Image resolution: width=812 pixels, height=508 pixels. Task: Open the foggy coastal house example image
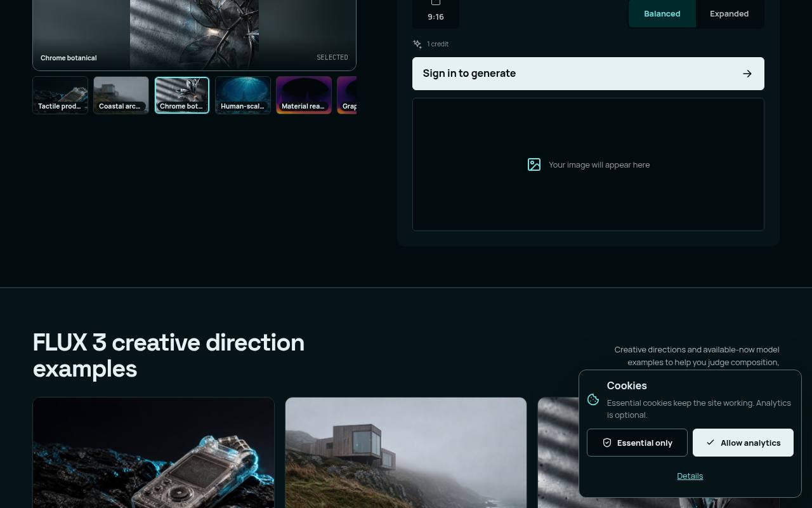click(406, 453)
